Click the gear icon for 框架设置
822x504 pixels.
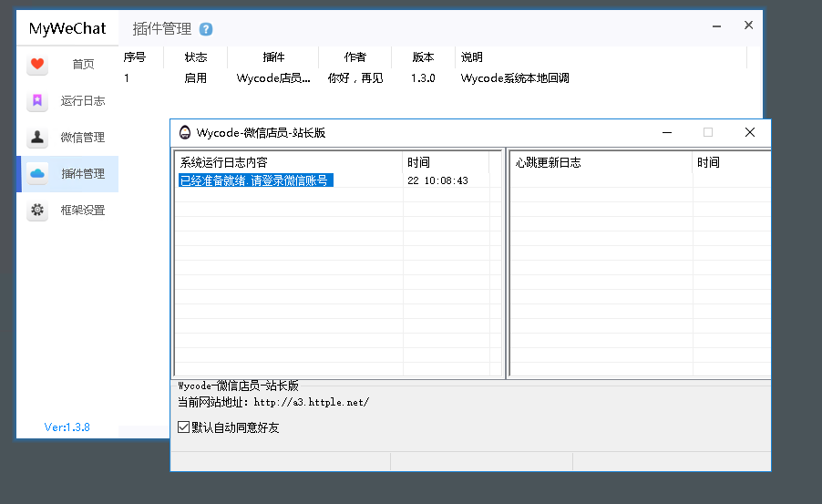coord(37,210)
